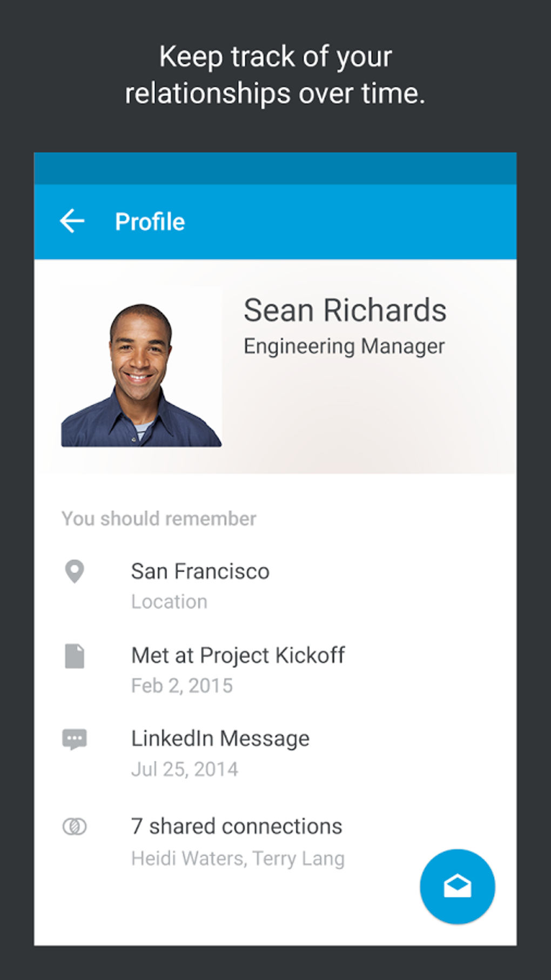Viewport: 551px width, 980px height.
Task: Click Heidi Waters, Terry Lang names
Action: [238, 858]
